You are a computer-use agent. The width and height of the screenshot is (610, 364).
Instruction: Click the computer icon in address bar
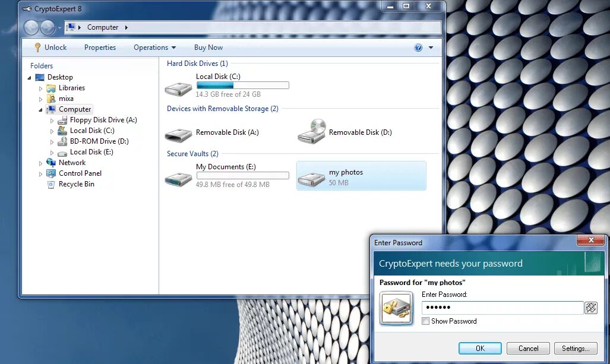pyautogui.click(x=71, y=27)
